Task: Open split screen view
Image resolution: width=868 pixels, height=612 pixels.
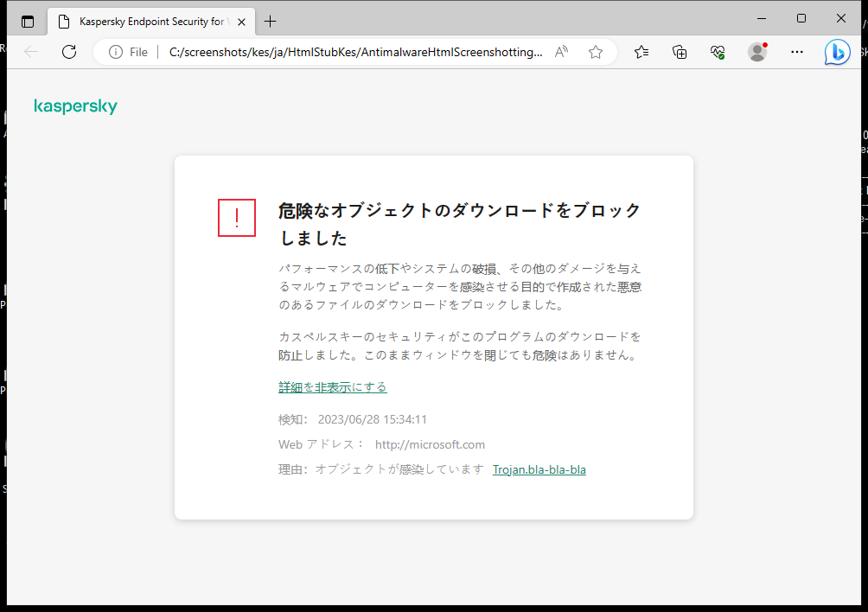Action: pos(680,52)
